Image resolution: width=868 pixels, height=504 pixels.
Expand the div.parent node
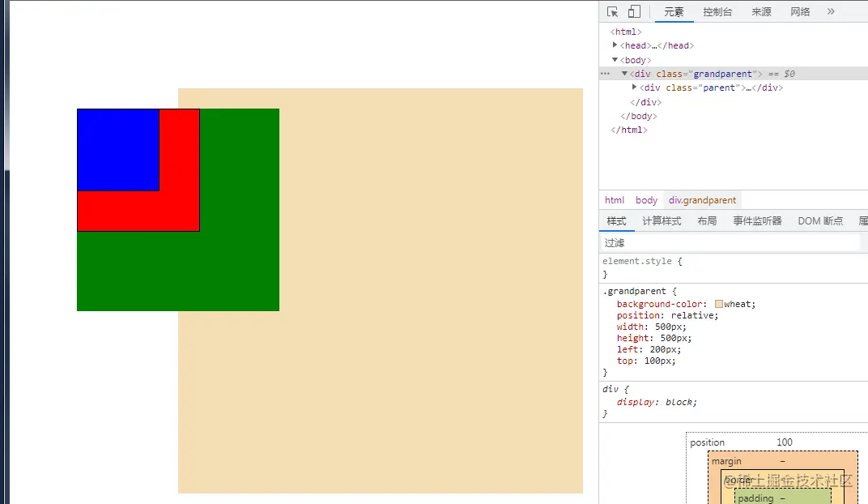pos(635,88)
